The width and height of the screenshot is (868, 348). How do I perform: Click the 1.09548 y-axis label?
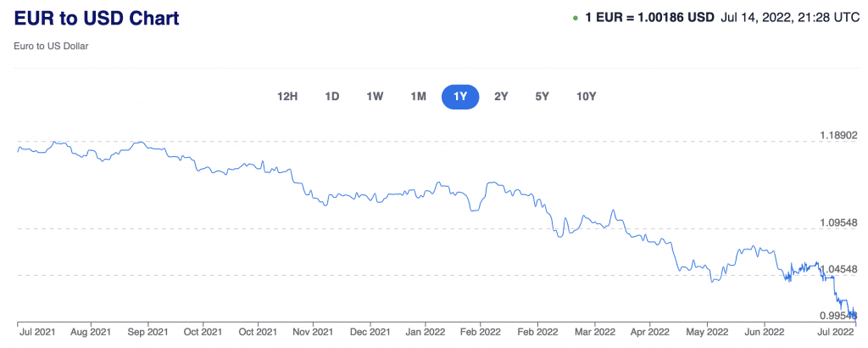coord(837,222)
